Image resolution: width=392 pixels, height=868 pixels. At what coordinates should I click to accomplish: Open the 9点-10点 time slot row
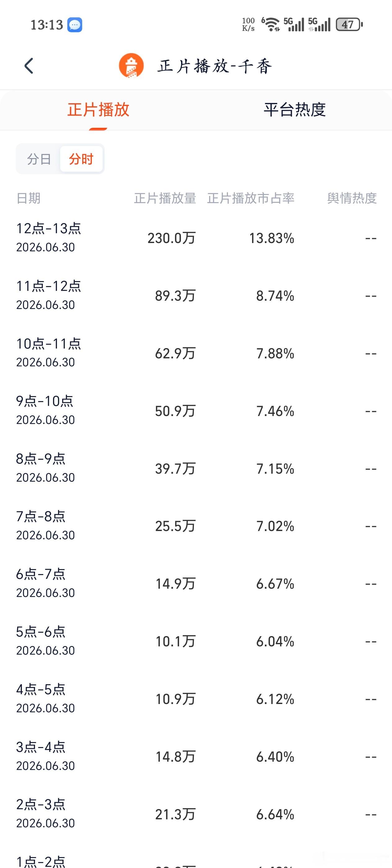pyautogui.click(x=196, y=411)
